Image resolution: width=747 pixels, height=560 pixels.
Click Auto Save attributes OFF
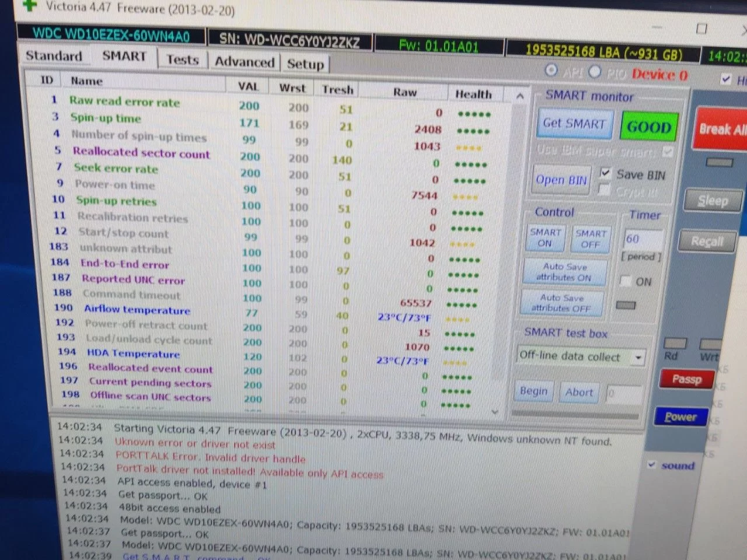click(561, 303)
